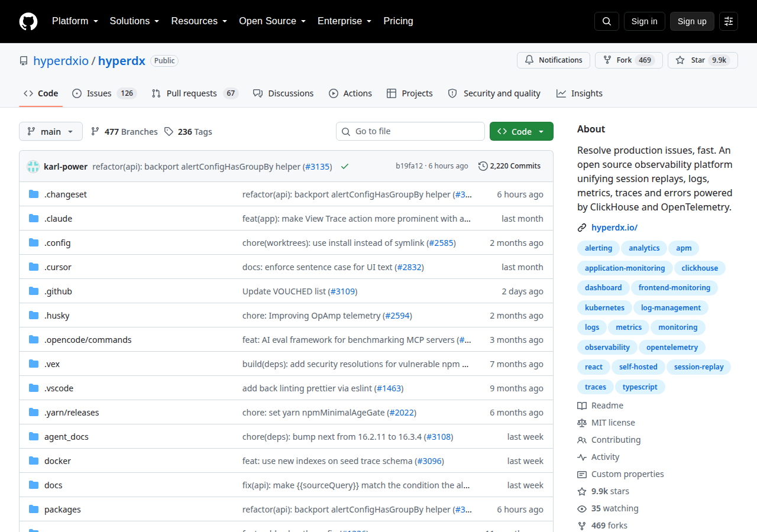Open the Issues tab

coord(104,93)
